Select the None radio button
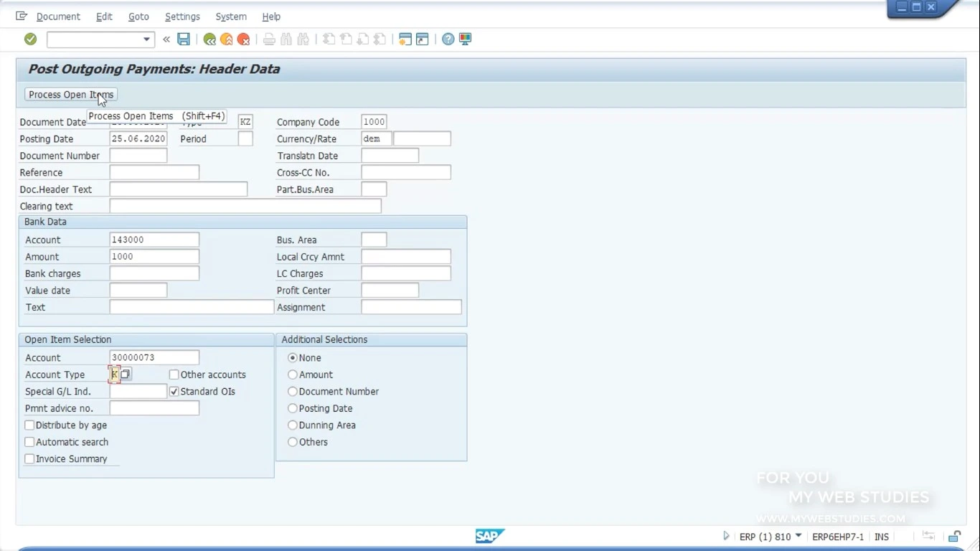 [x=293, y=358]
